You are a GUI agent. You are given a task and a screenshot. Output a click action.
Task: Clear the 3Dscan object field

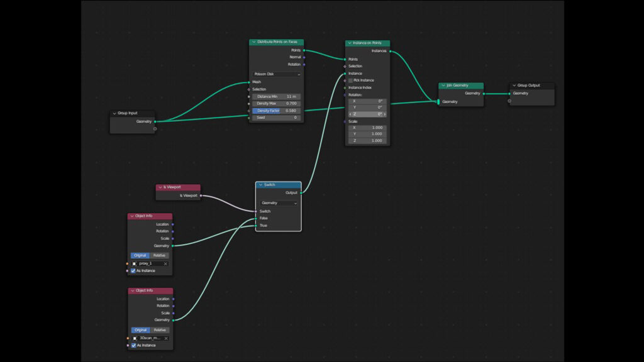[x=166, y=338]
